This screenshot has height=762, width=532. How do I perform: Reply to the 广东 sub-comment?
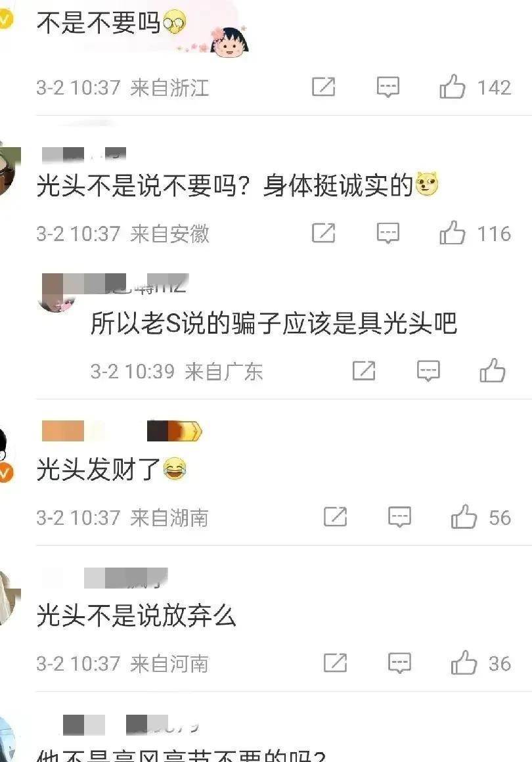(x=428, y=371)
